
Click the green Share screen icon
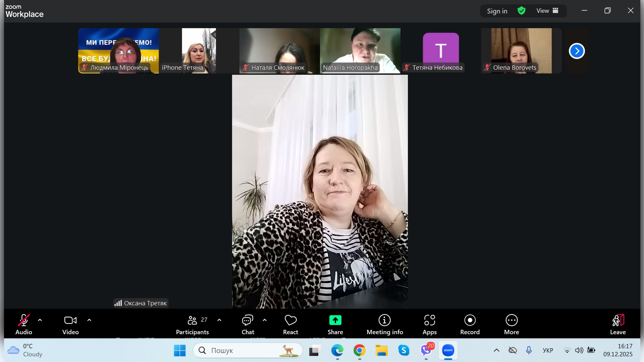point(335,320)
